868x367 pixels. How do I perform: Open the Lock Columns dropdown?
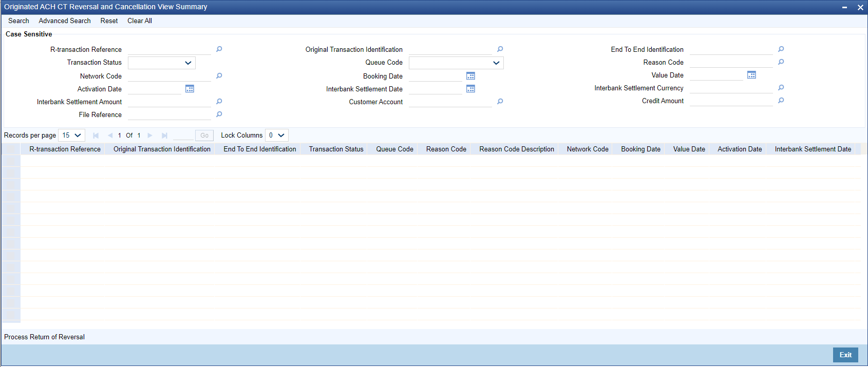[277, 136]
